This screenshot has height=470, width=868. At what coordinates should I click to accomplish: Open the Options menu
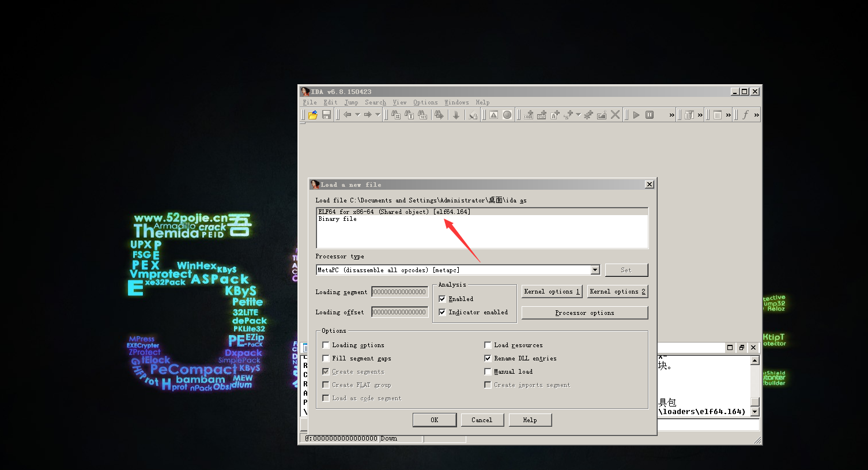pos(425,102)
